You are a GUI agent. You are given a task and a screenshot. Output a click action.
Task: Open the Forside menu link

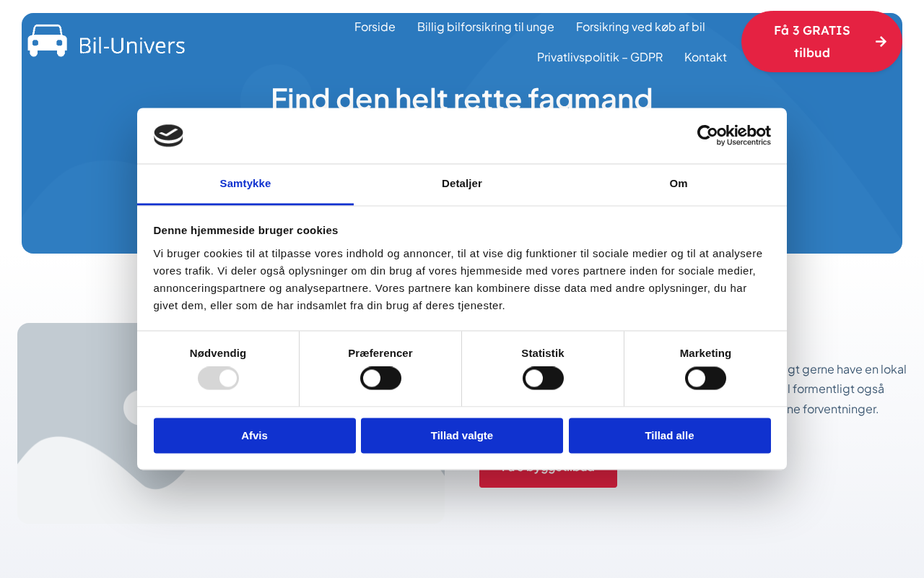click(x=375, y=27)
